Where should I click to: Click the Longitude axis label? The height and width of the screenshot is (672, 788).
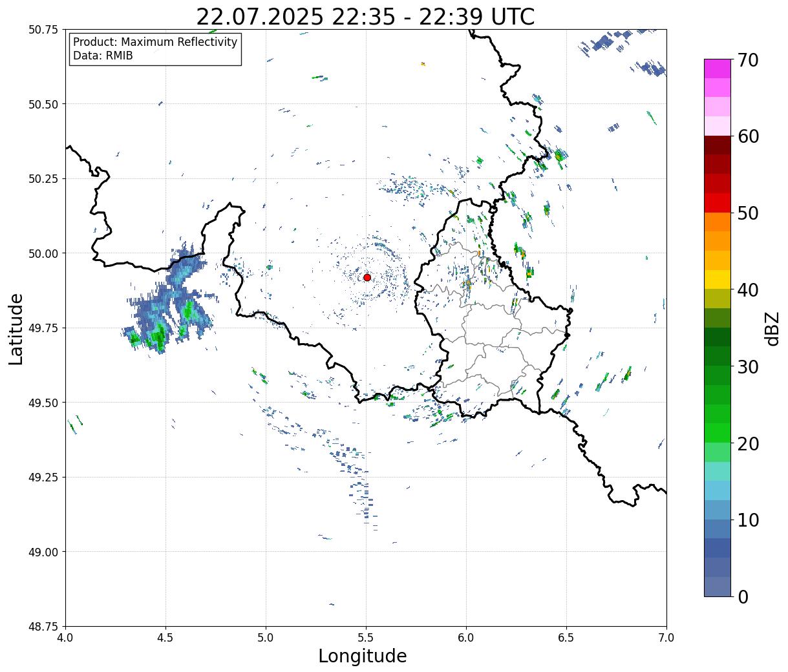coord(363,656)
